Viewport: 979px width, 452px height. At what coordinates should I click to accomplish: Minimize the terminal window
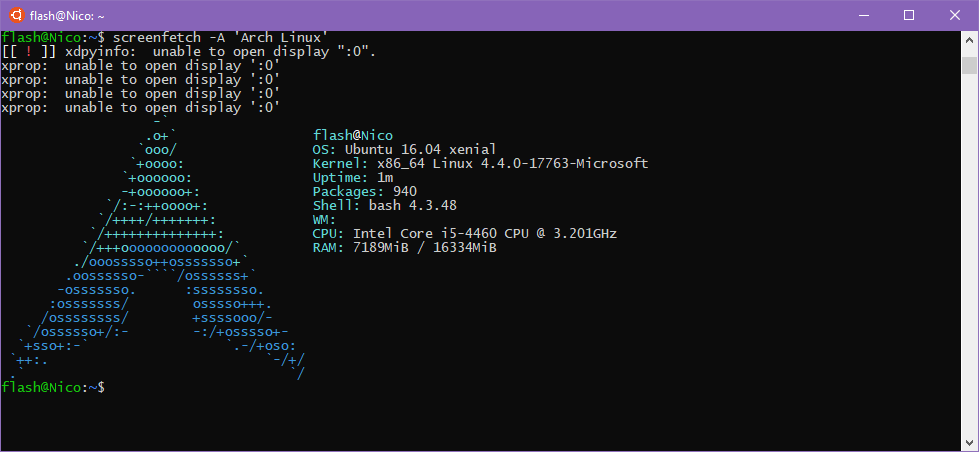click(864, 15)
